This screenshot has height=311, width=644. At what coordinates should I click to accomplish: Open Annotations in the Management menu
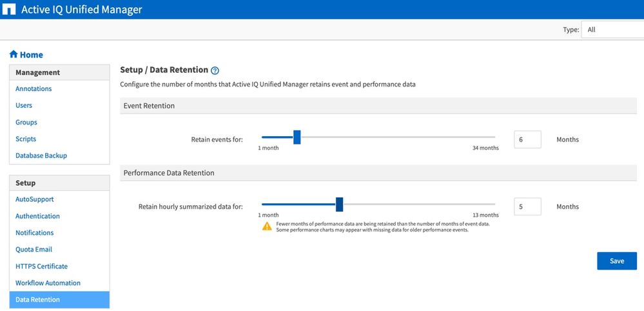click(34, 89)
